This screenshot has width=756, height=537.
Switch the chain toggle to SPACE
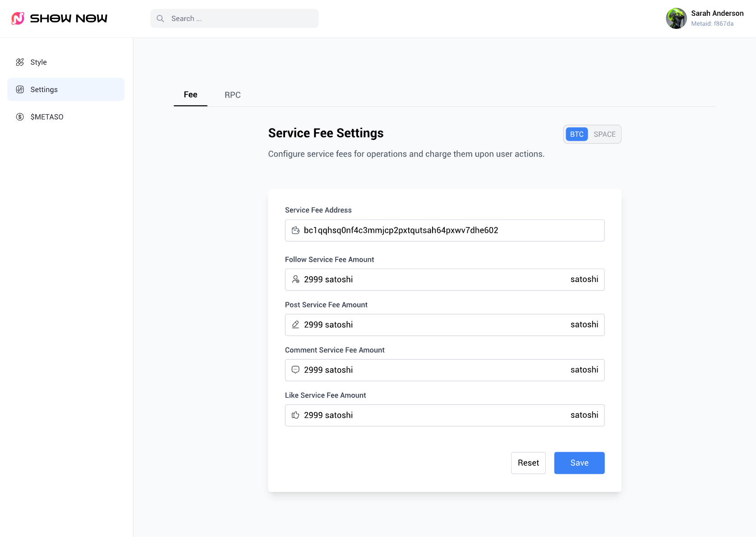click(604, 134)
